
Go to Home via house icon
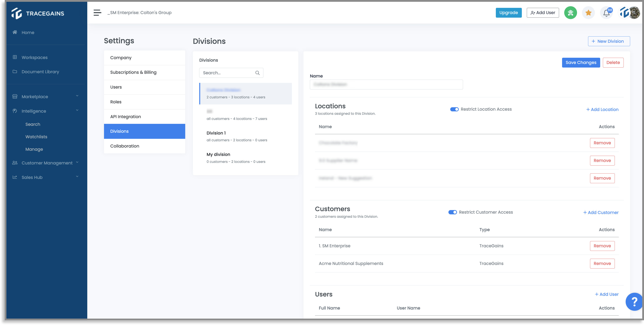[x=15, y=32]
